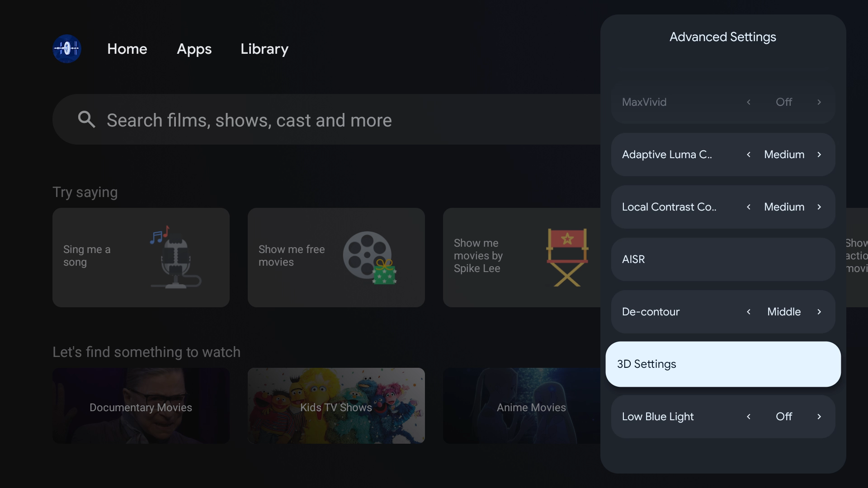Viewport: 868px width, 488px height.
Task: Decrease De-contour level with left arrow
Action: click(x=749, y=312)
